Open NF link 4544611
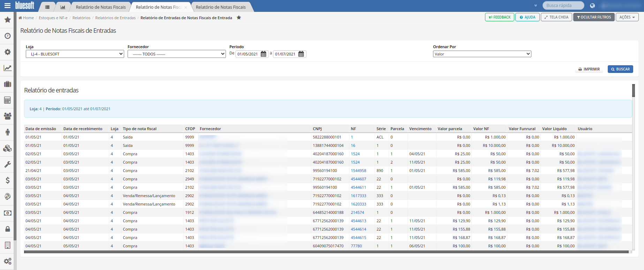The width and height of the screenshot is (644, 270). (358, 187)
